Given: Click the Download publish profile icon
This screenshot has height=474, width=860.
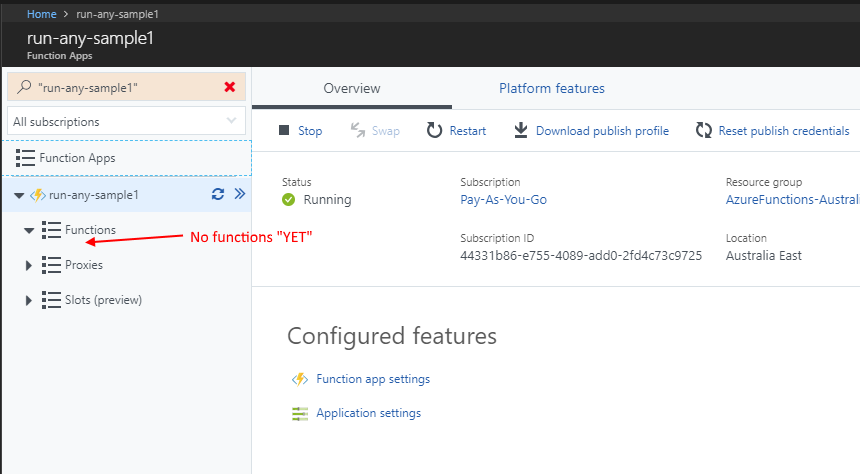Looking at the screenshot, I should (520, 131).
